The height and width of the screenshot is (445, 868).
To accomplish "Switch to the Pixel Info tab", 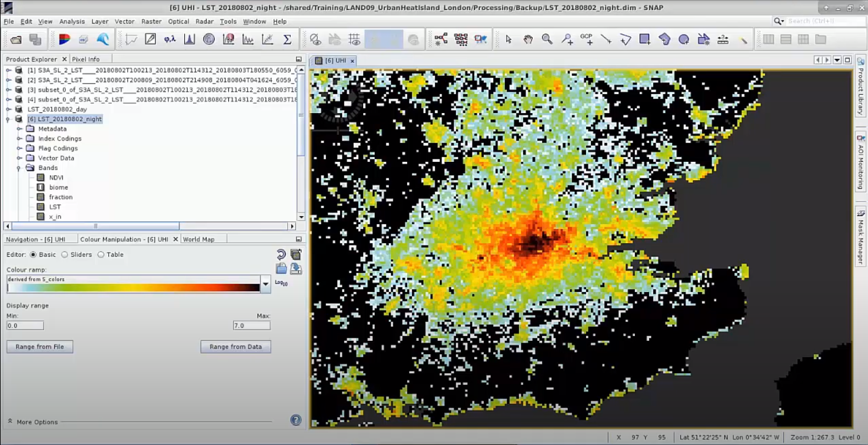I will (86, 59).
